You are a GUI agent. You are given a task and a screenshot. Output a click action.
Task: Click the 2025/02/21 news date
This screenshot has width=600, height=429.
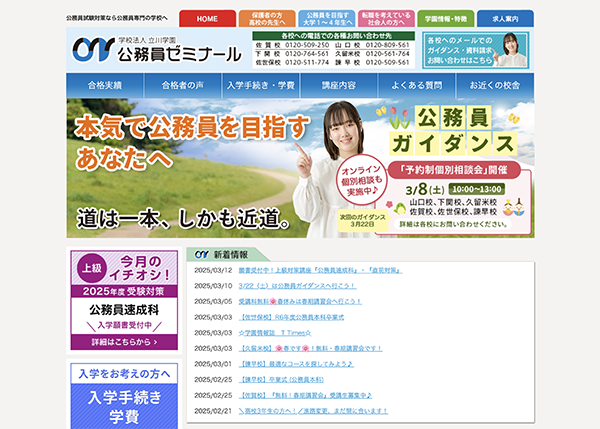coord(213,411)
